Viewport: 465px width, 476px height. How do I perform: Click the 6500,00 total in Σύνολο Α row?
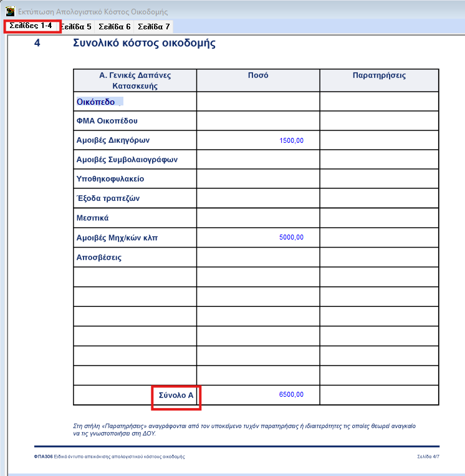point(291,394)
